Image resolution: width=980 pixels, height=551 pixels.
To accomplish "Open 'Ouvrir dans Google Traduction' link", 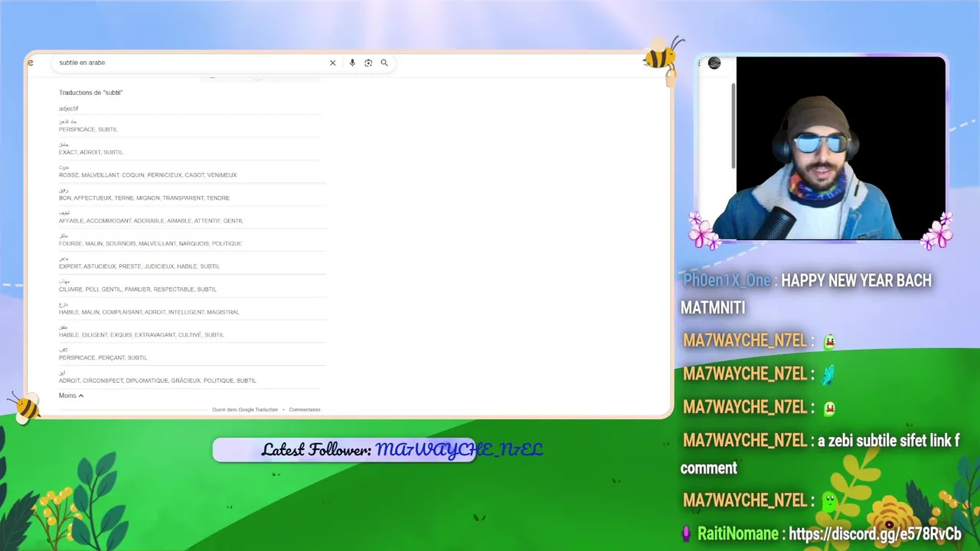I will 245,409.
